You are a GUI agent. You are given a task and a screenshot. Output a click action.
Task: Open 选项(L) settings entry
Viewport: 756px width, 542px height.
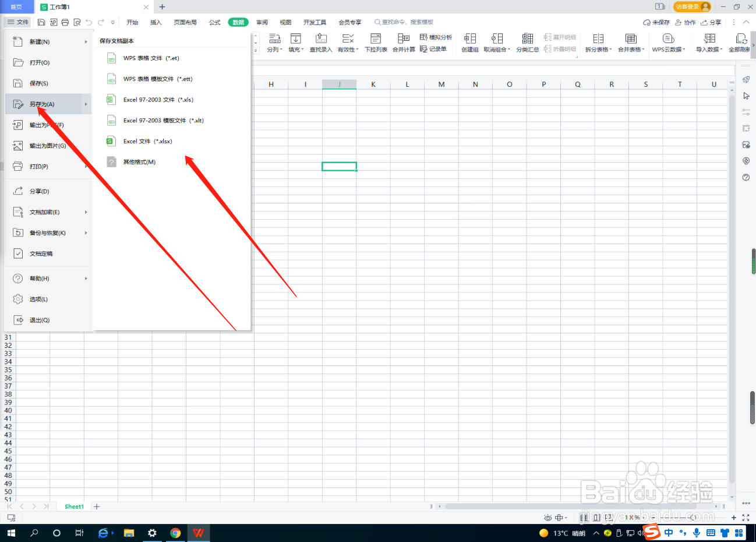click(x=48, y=299)
